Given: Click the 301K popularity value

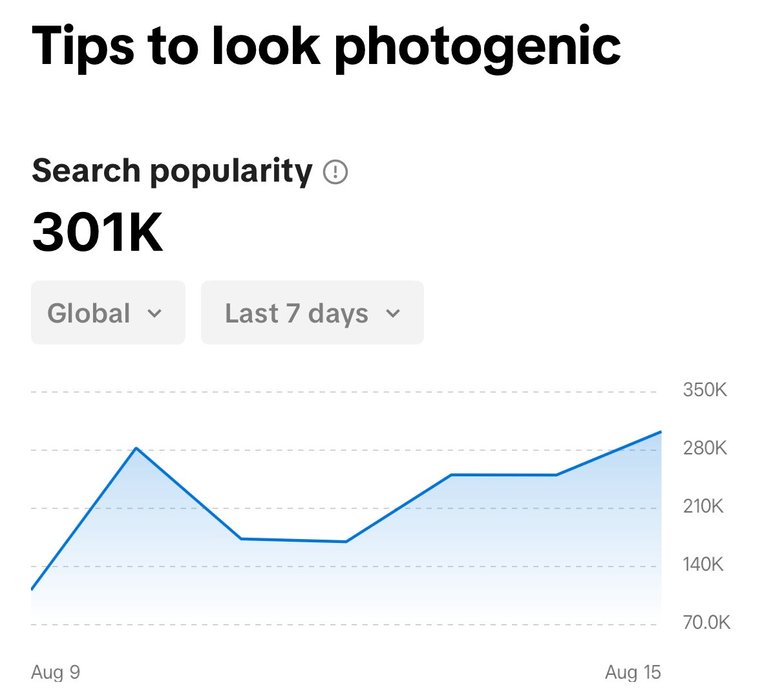Looking at the screenshot, I should (97, 233).
